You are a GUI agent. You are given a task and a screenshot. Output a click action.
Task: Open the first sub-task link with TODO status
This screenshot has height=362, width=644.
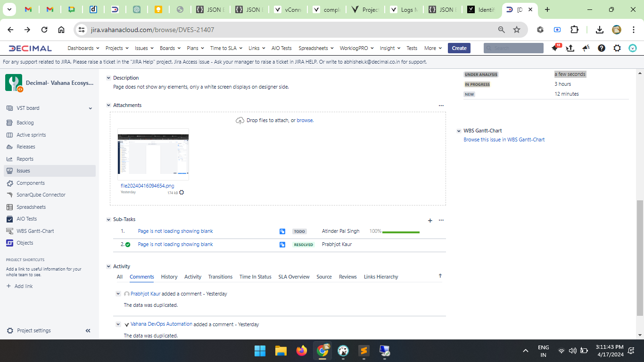click(x=175, y=231)
